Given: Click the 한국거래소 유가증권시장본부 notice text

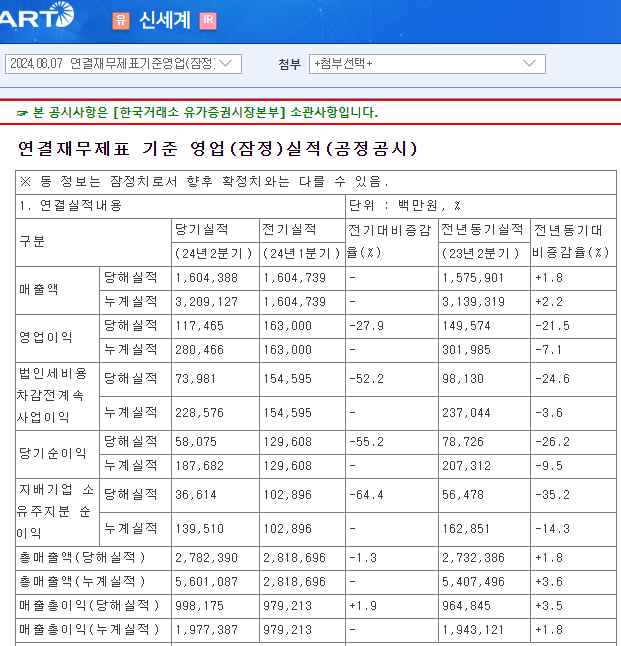Looking at the screenshot, I should click(205, 112).
